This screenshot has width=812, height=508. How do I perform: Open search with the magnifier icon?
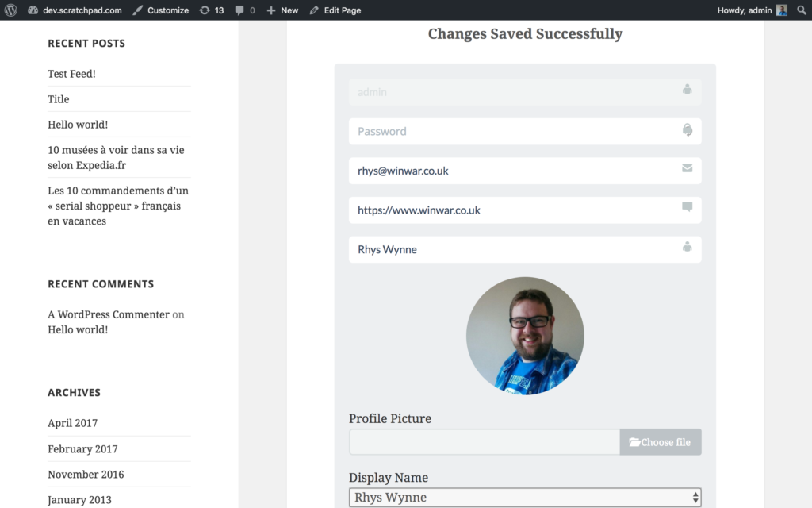click(801, 10)
